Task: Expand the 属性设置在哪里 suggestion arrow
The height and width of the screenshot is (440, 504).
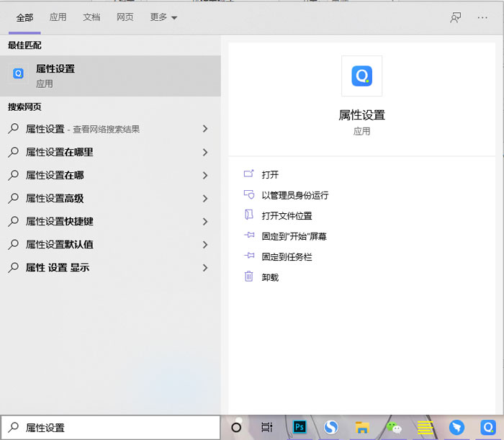Action: tap(205, 152)
